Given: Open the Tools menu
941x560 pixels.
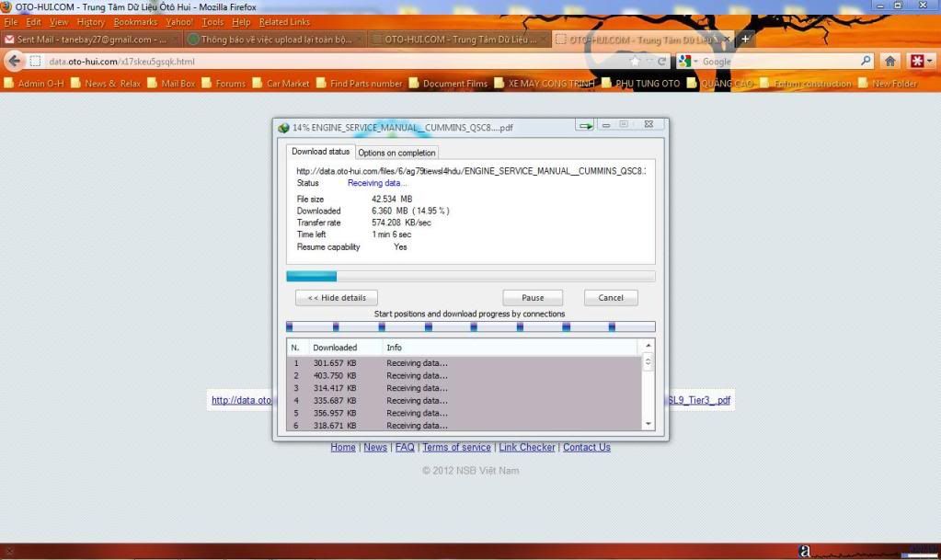Looking at the screenshot, I should pyautogui.click(x=212, y=21).
